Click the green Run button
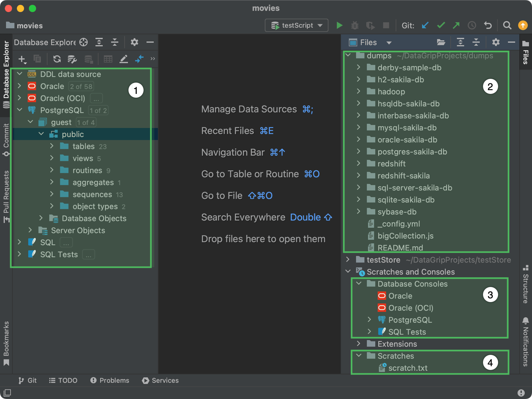Screen dimensions: 532x399 [x=339, y=25]
